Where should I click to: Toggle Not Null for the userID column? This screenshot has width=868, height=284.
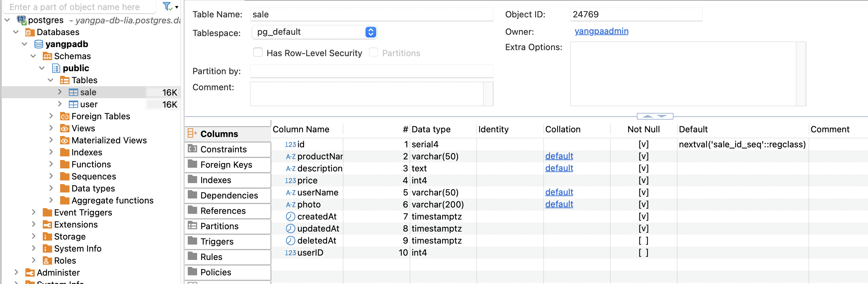pyautogui.click(x=643, y=253)
